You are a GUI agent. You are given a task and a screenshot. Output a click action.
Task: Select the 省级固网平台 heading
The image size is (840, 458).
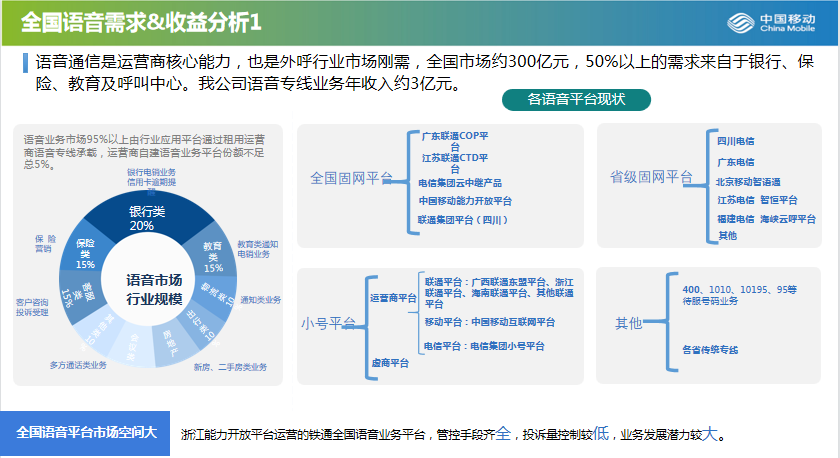[651, 177]
